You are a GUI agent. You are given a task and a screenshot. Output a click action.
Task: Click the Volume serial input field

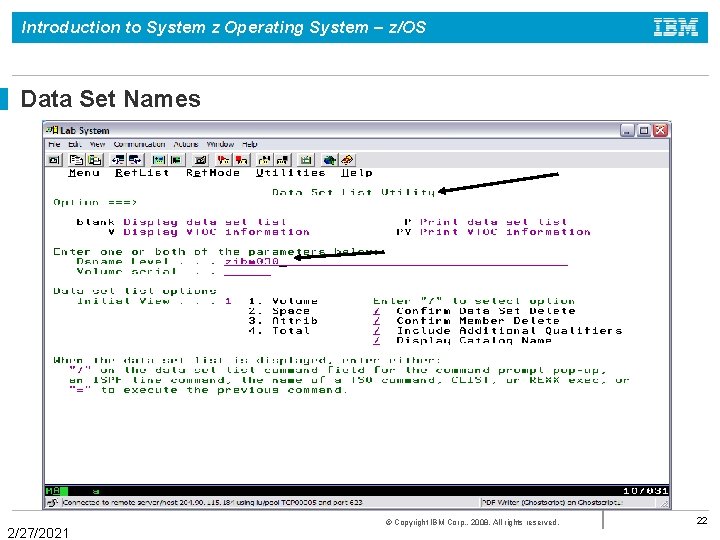coord(248,271)
